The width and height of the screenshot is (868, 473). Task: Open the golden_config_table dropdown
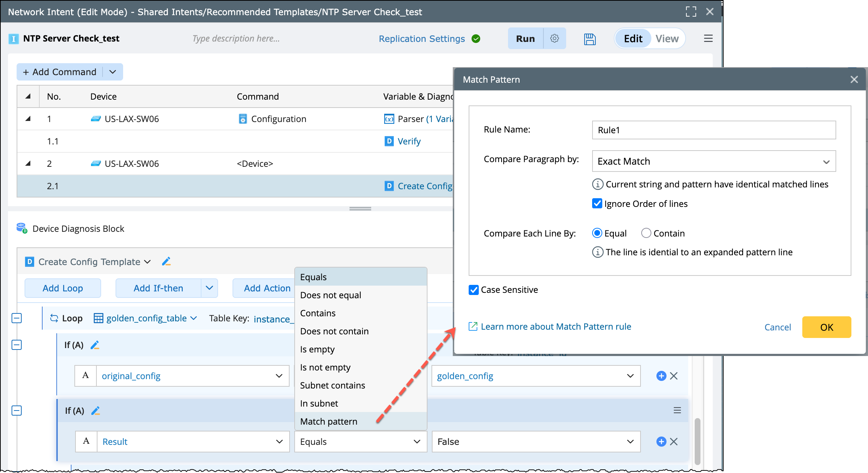[x=194, y=318]
